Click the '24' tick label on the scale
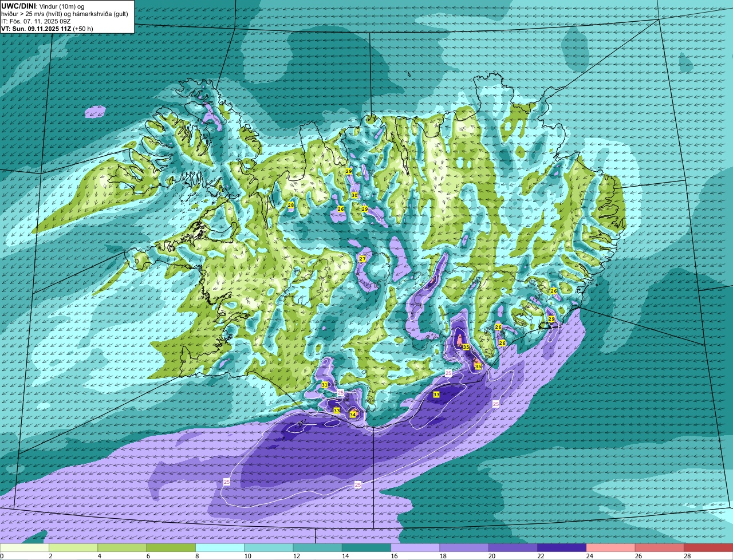 [x=589, y=556]
